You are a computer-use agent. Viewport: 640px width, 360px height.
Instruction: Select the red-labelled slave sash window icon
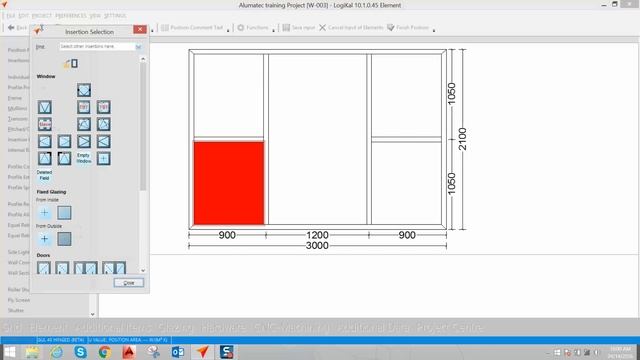(x=44, y=124)
